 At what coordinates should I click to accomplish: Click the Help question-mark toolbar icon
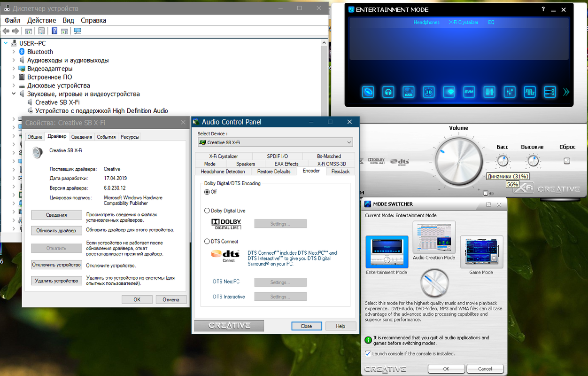click(54, 31)
